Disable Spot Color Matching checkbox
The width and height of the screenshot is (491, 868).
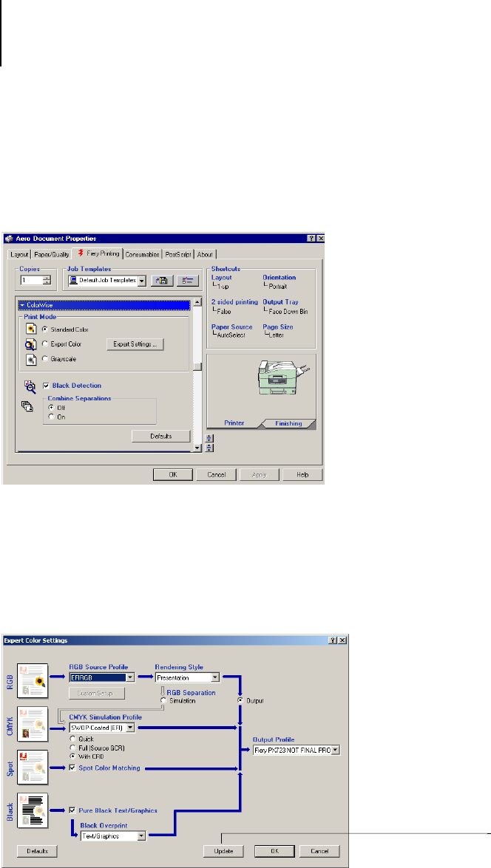coord(72,768)
